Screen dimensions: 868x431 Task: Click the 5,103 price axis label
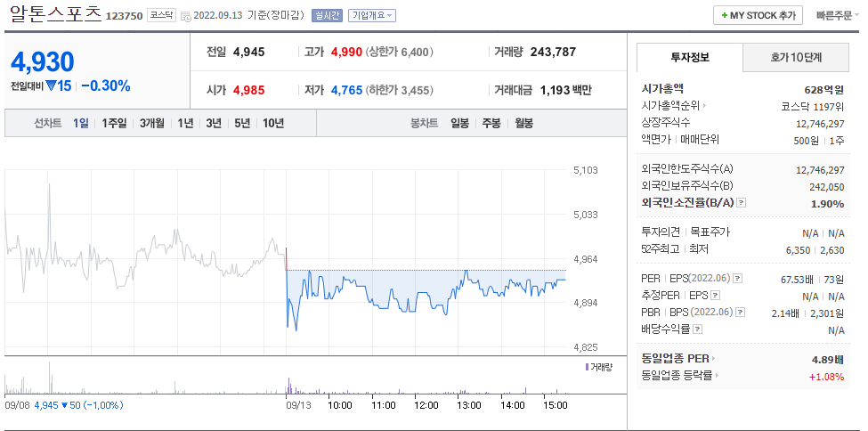[586, 170]
